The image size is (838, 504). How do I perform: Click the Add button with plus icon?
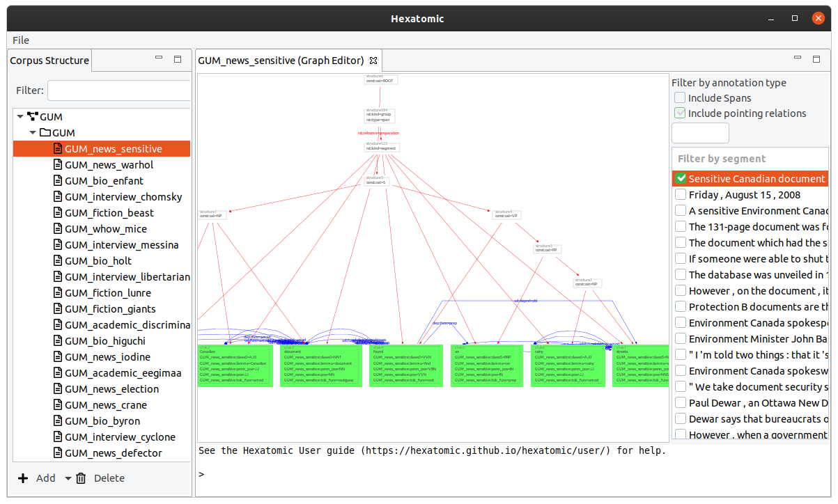pos(36,478)
